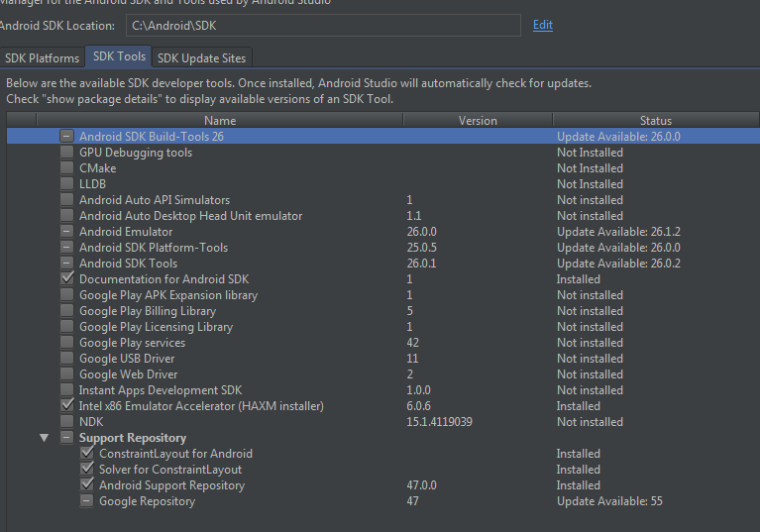The height and width of the screenshot is (532, 760).
Task: Check Google Play Licensing Library box
Action: (x=67, y=327)
